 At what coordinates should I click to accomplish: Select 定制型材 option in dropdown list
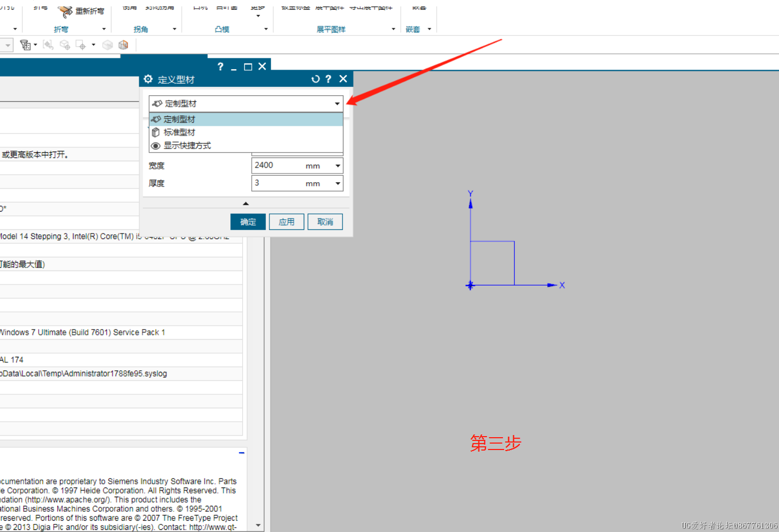[x=246, y=119]
